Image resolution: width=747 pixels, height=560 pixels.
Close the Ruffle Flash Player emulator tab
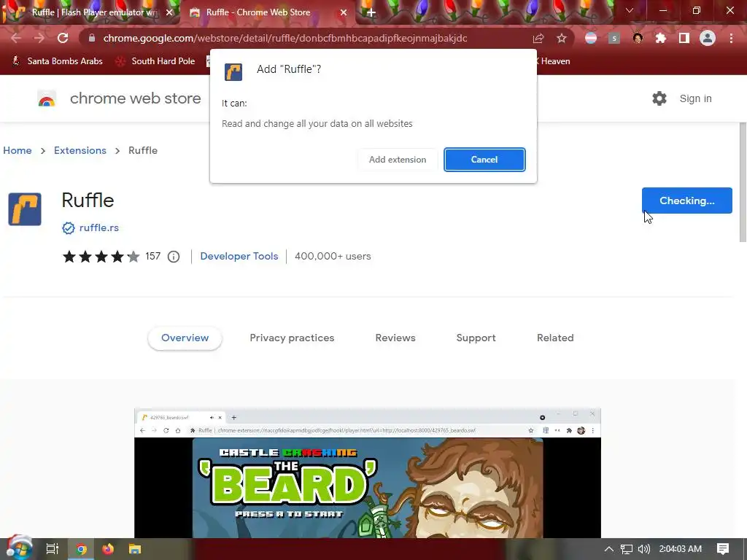169,12
